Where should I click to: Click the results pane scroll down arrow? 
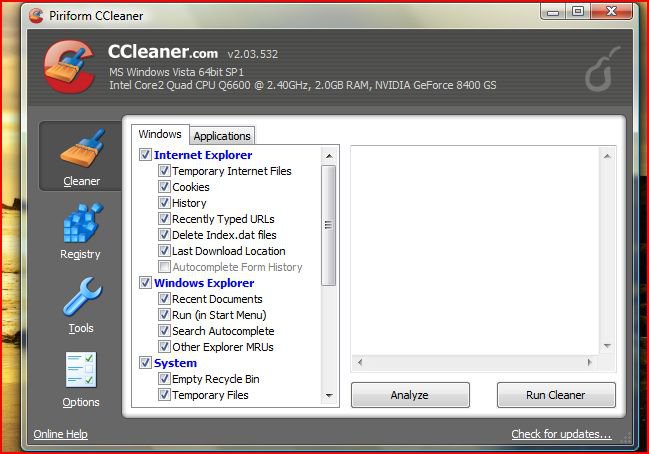pos(607,346)
